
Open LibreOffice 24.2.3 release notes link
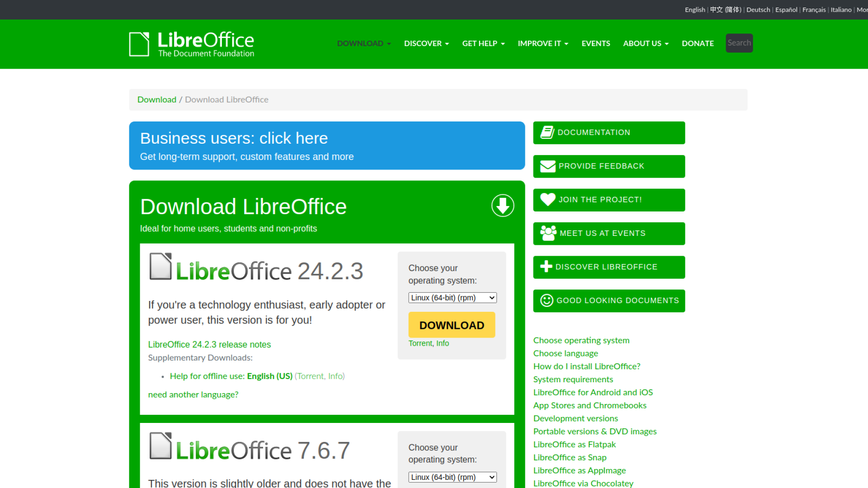click(x=209, y=344)
